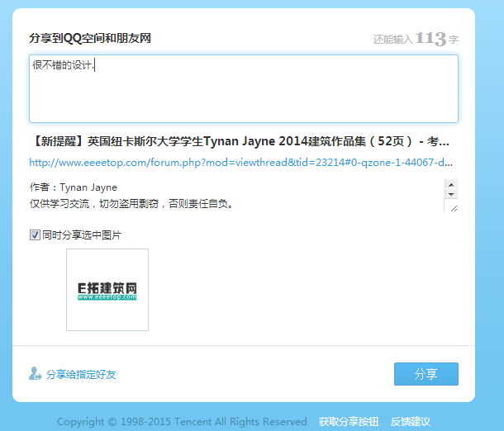This screenshot has height=431, width=504.
Task: Click description scroll down arrow
Action: 451,194
